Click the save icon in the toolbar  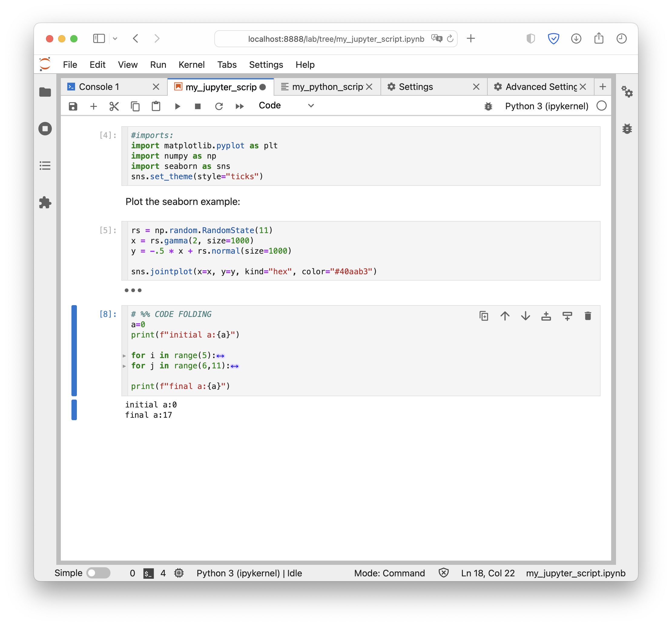(x=72, y=106)
